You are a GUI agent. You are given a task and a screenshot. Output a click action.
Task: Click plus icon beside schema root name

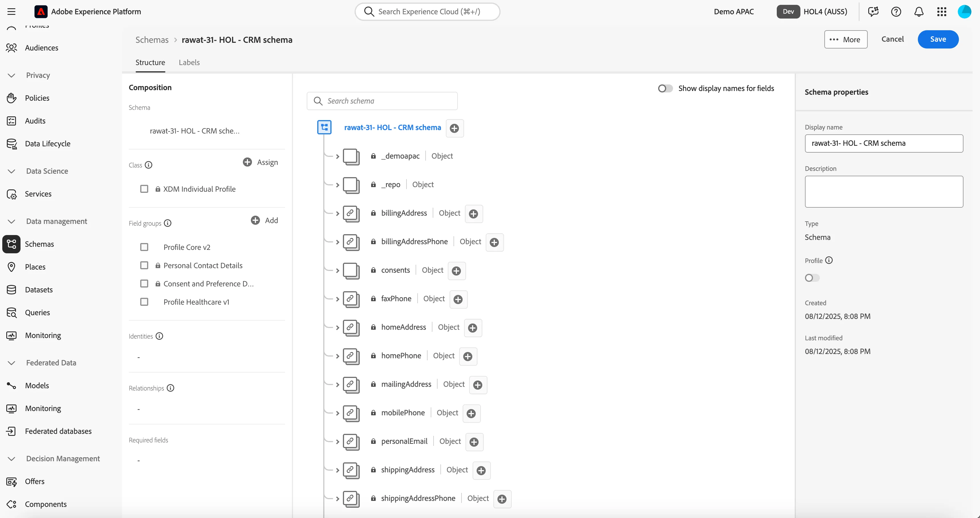(454, 128)
